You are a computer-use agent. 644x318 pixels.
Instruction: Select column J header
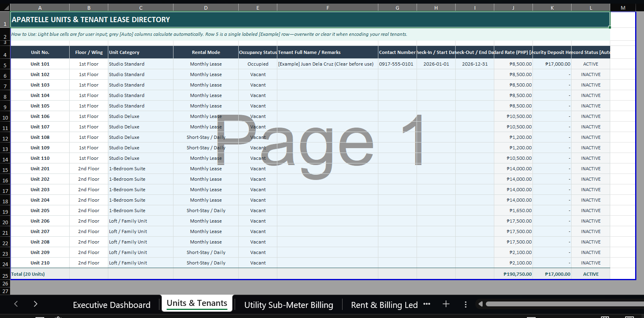click(513, 8)
